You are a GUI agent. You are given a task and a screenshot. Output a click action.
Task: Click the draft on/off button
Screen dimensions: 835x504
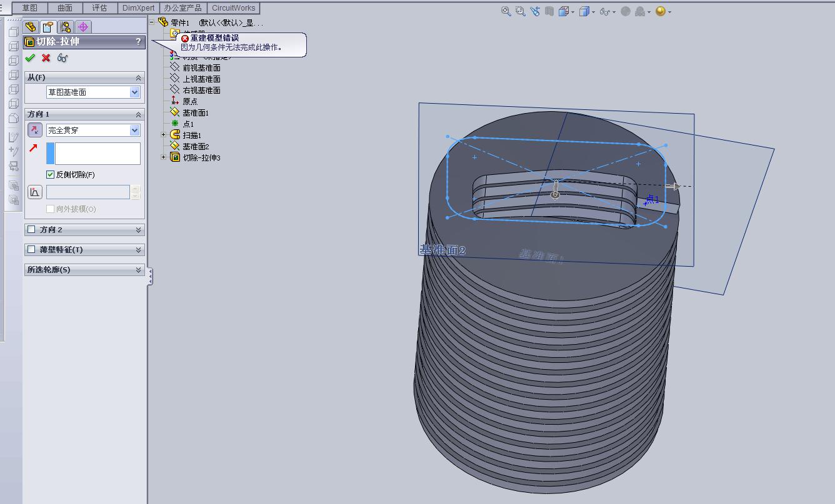35,192
